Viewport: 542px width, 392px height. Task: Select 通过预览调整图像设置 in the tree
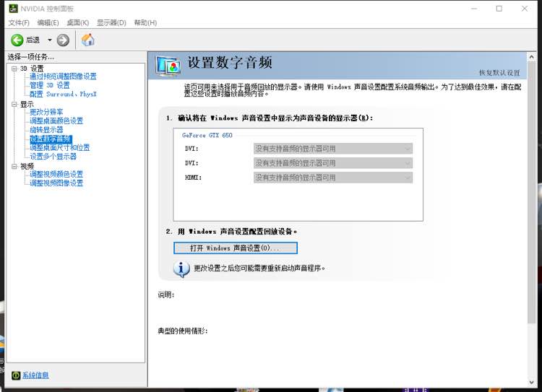63,77
